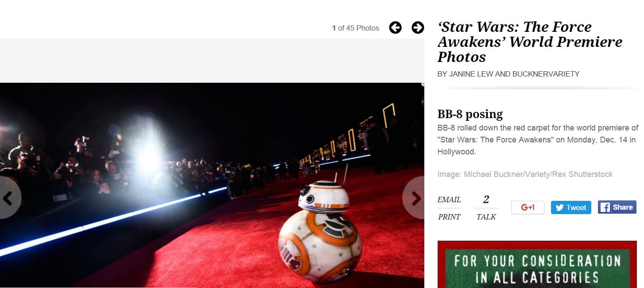Share on Google with G+1 button
The height and width of the screenshot is (288, 644).
[528, 207]
